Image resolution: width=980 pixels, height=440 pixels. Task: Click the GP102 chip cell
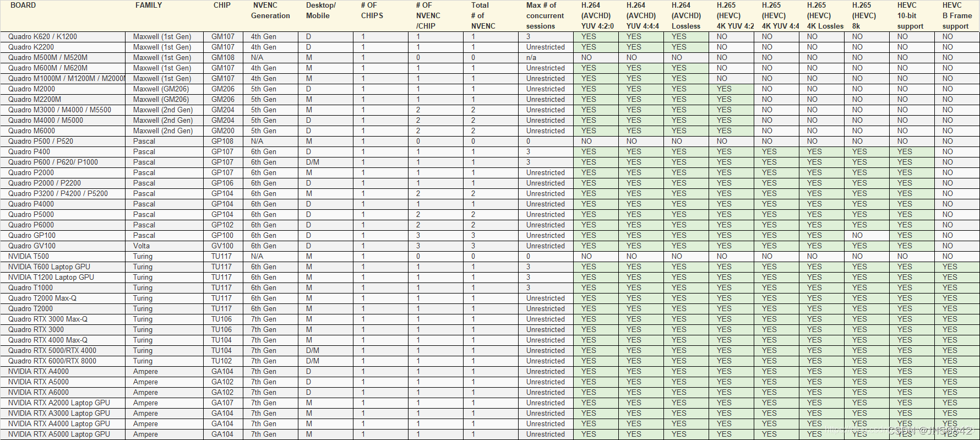222,225
